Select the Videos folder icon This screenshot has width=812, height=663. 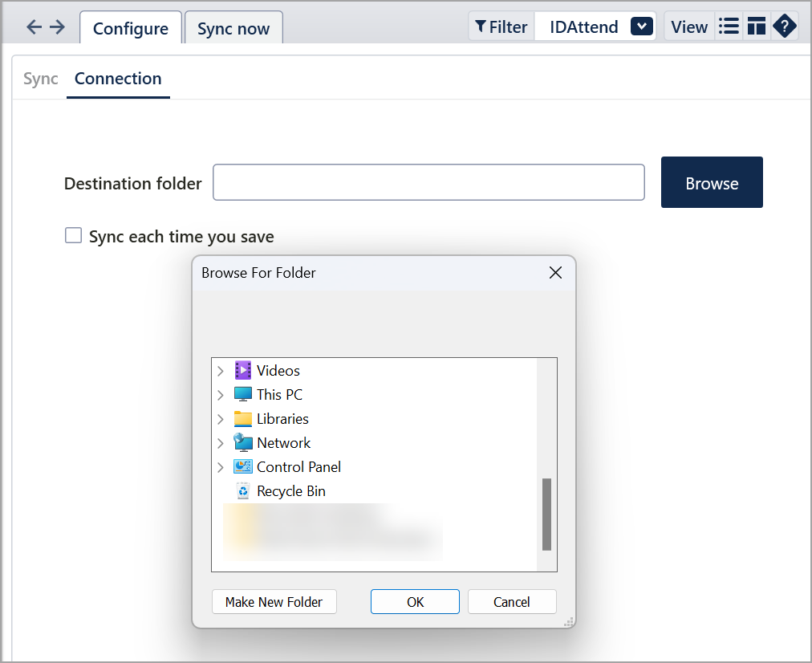242,371
